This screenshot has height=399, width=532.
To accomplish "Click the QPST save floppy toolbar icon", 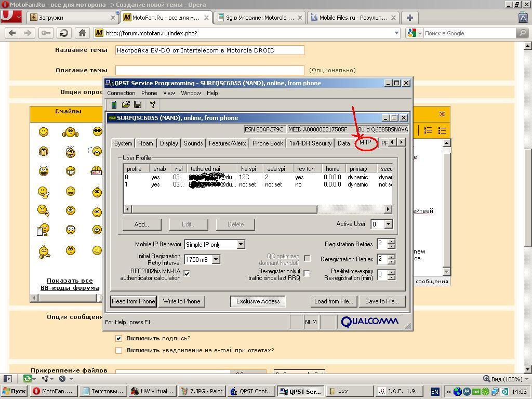I will pos(138,104).
